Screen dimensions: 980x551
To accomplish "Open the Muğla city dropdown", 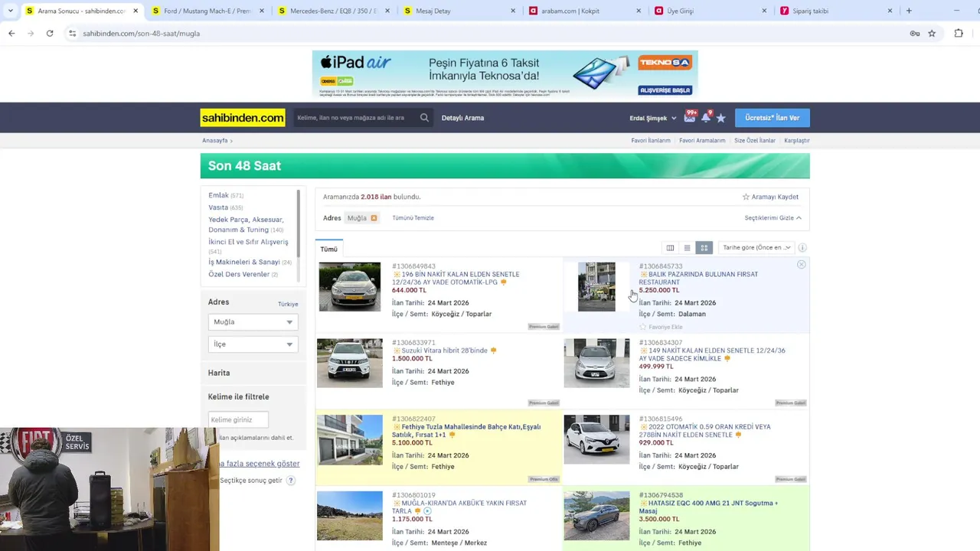I will click(253, 322).
